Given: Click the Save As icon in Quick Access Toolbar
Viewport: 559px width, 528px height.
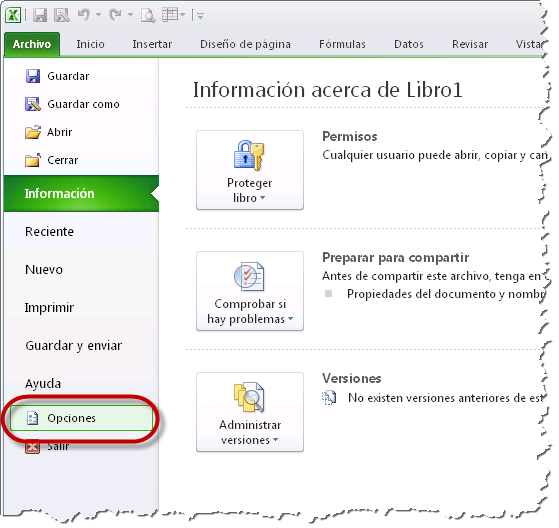Looking at the screenshot, I should tap(62, 15).
